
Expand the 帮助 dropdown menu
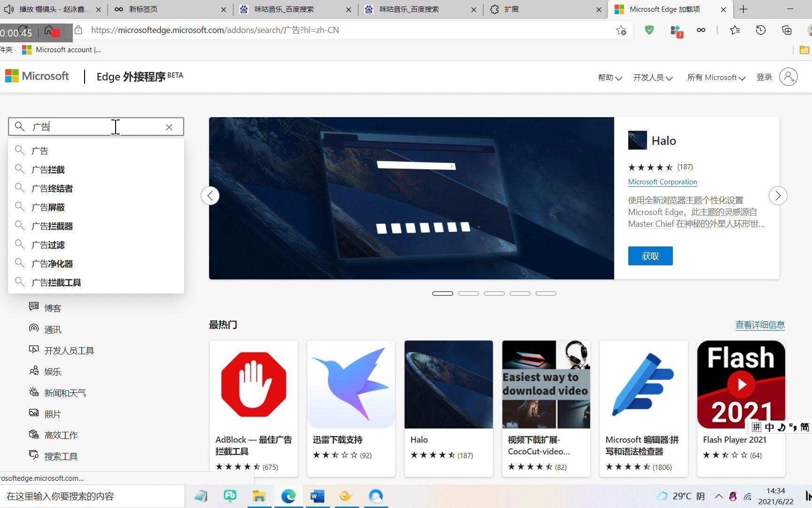tap(610, 78)
